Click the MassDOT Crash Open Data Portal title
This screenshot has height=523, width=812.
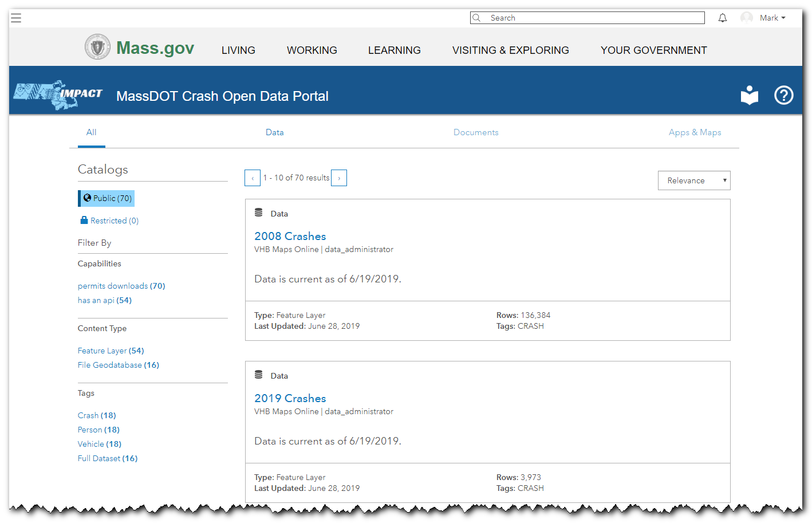click(222, 96)
